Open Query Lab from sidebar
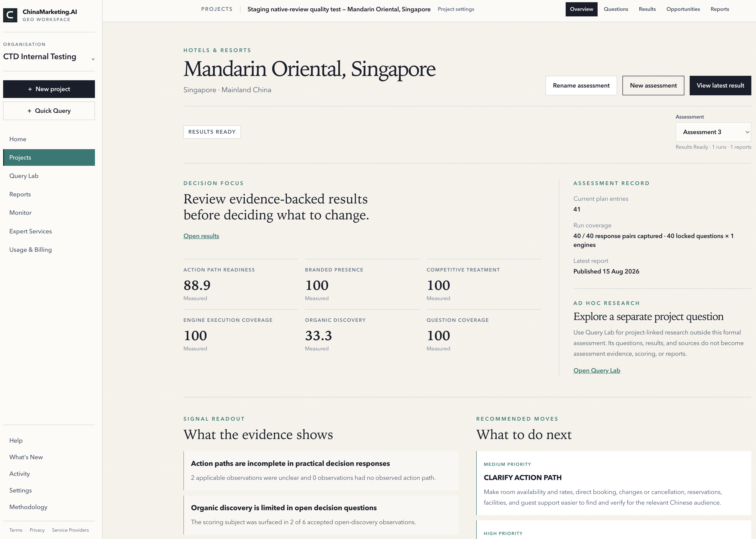Viewport: 756px width, 539px height. click(x=49, y=176)
